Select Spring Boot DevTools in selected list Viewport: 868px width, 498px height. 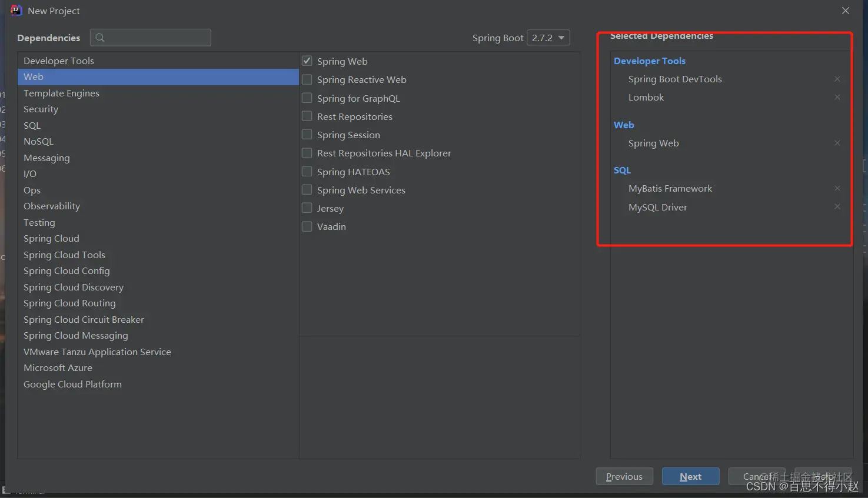click(675, 79)
